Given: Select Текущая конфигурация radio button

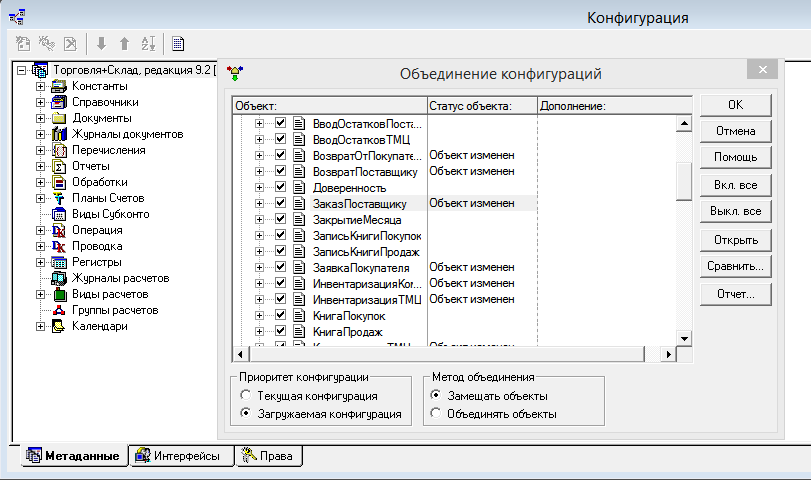Looking at the screenshot, I should [246, 397].
